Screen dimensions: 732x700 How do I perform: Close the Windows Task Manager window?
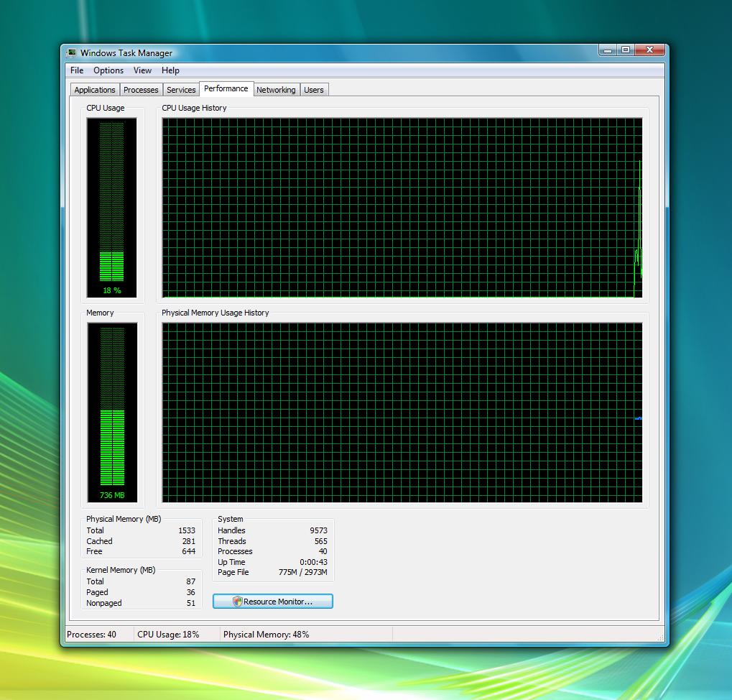650,50
